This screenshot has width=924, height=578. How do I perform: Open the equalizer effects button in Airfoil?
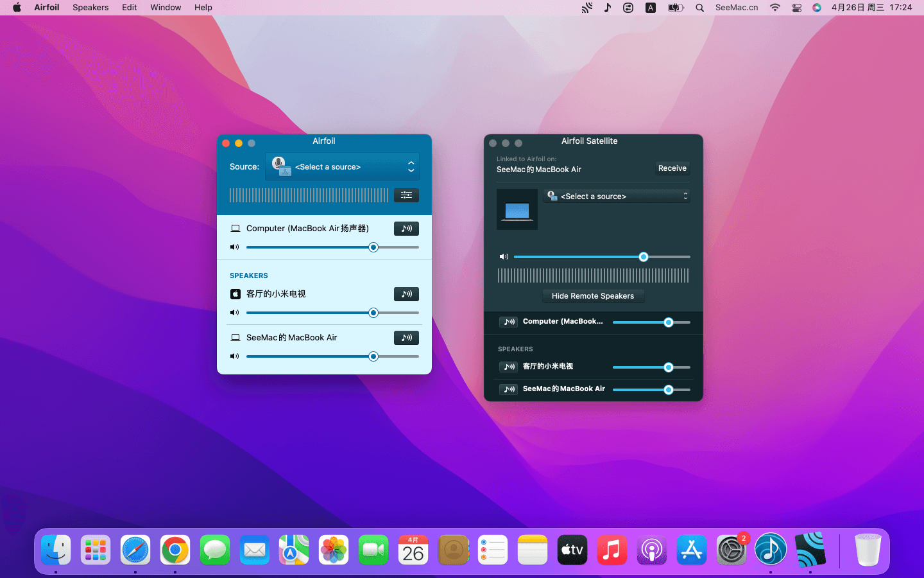coord(406,195)
